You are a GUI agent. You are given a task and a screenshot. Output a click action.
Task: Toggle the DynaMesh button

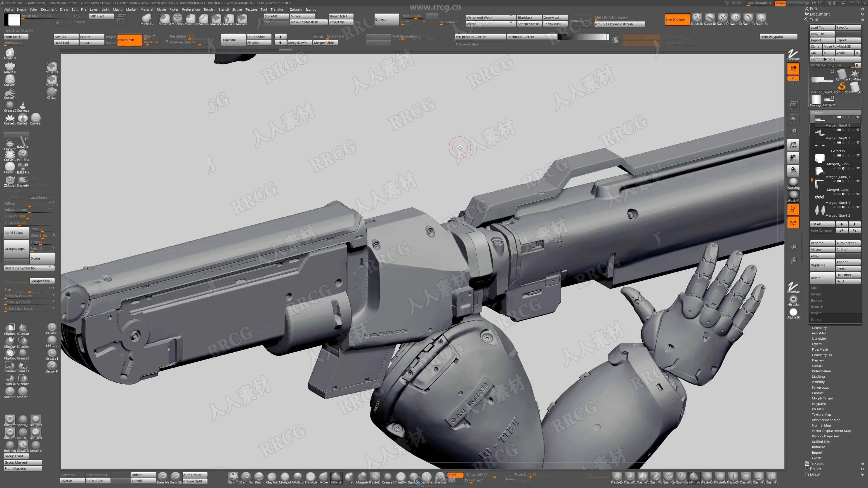point(129,40)
